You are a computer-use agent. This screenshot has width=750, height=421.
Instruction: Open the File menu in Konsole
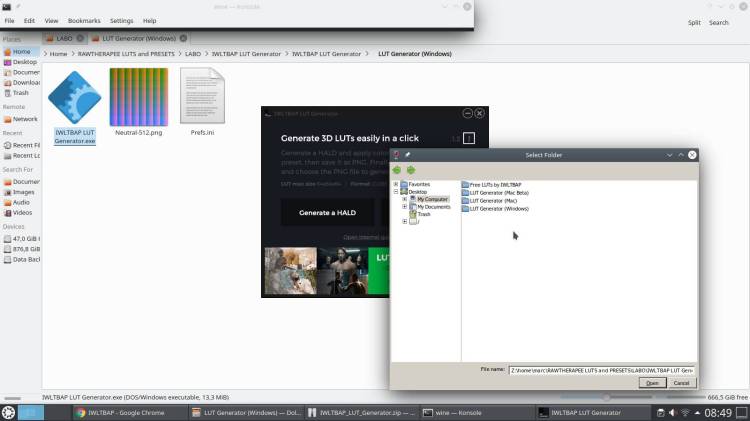[10, 21]
